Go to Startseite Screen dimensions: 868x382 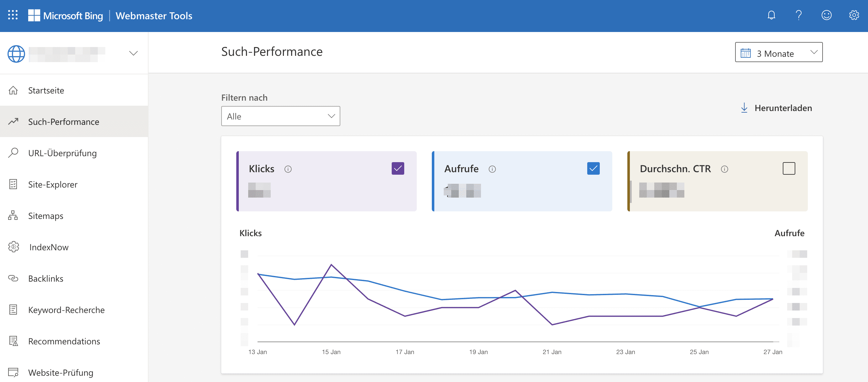[74, 90]
